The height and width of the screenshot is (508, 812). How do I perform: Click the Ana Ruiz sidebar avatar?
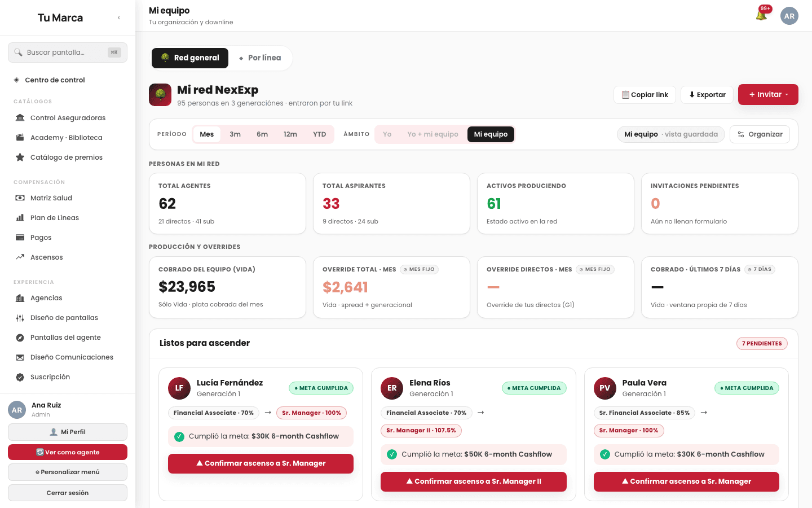click(x=17, y=410)
